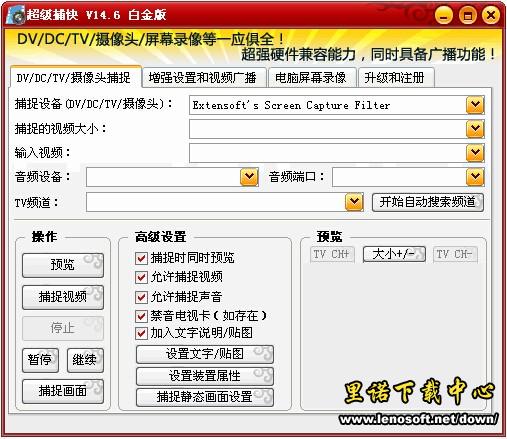The image size is (507, 439).
Task: Toggle 捕捉时同时预览 checkbox
Action: pyautogui.click(x=141, y=258)
